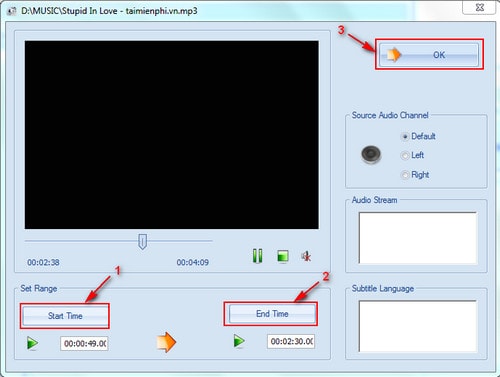Click inside the Subtitle Language list box

418,326
